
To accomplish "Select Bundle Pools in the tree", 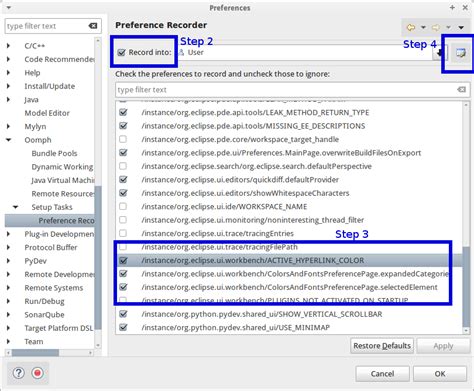I will [x=54, y=153].
